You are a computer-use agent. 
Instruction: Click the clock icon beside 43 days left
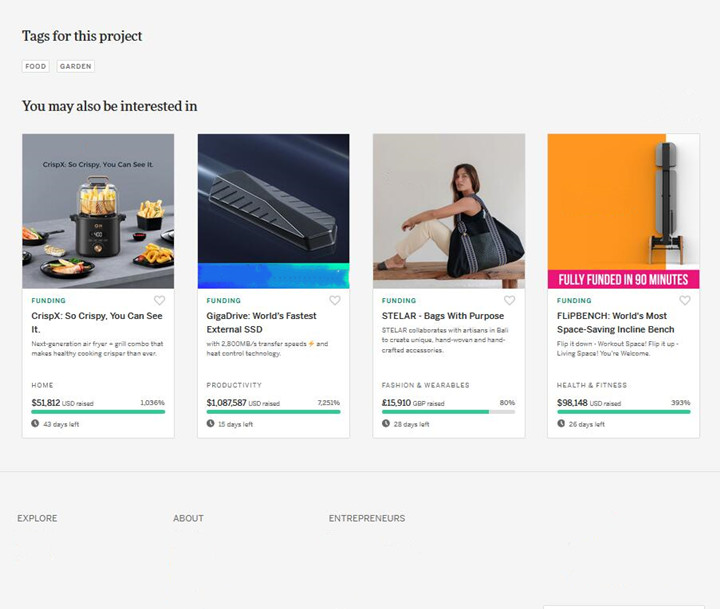click(35, 423)
